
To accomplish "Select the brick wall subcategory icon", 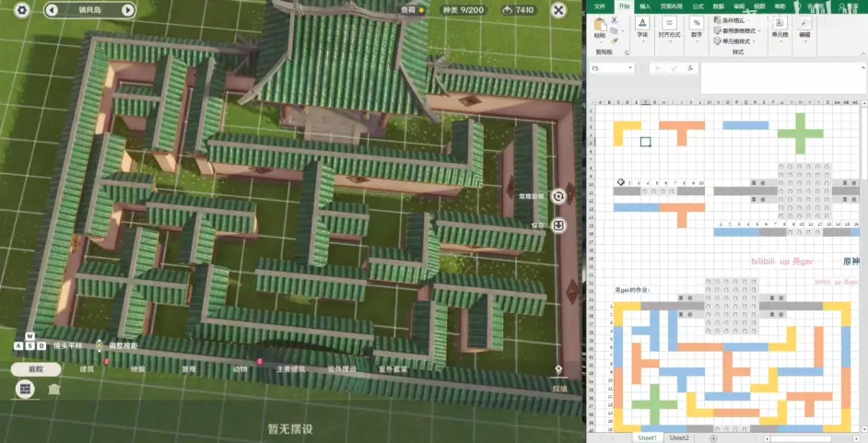I will click(x=25, y=389).
